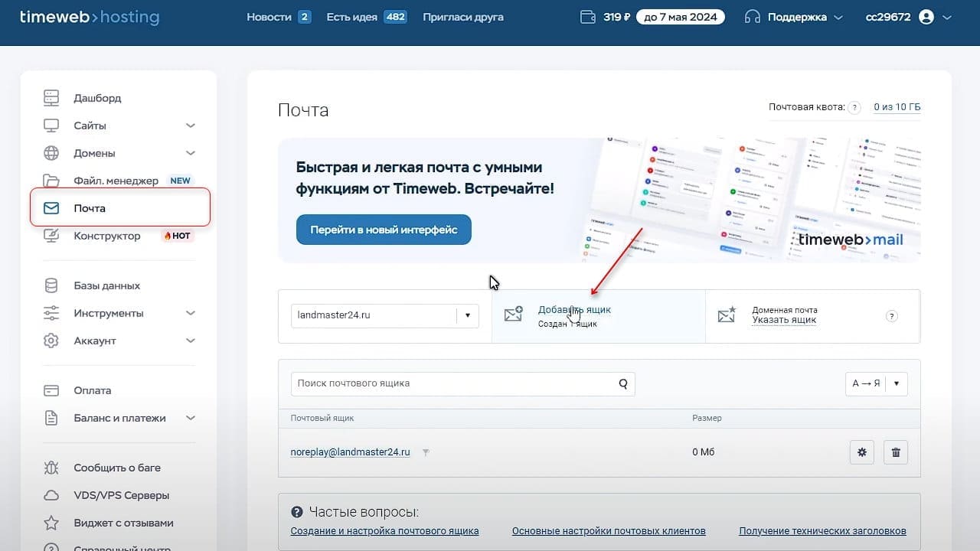Click the star icon for Виджет с отзывами

tap(51, 523)
